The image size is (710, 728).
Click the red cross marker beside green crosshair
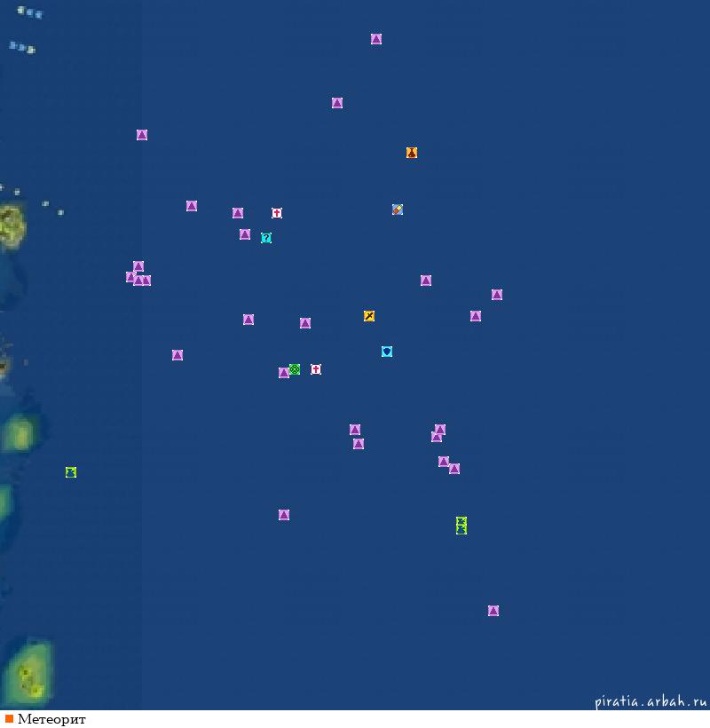coord(316,369)
